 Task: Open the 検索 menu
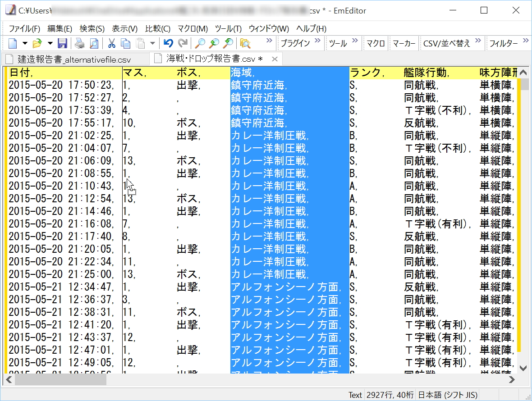point(92,28)
